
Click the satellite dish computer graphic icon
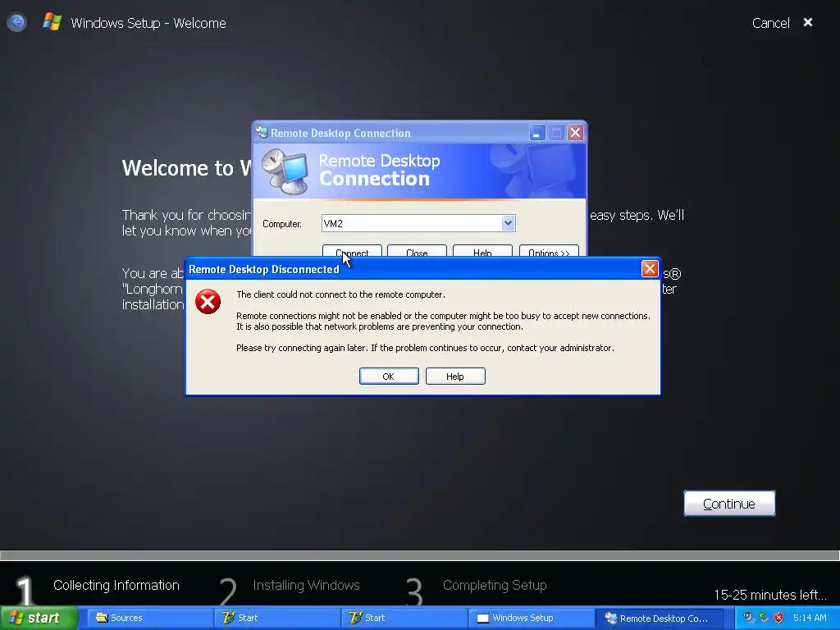(285, 171)
